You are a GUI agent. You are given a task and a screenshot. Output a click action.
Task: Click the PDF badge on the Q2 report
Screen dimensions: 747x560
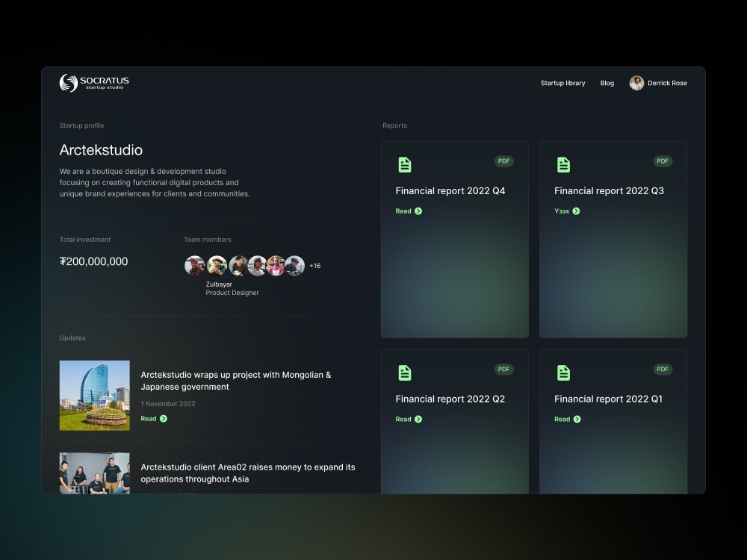click(503, 369)
